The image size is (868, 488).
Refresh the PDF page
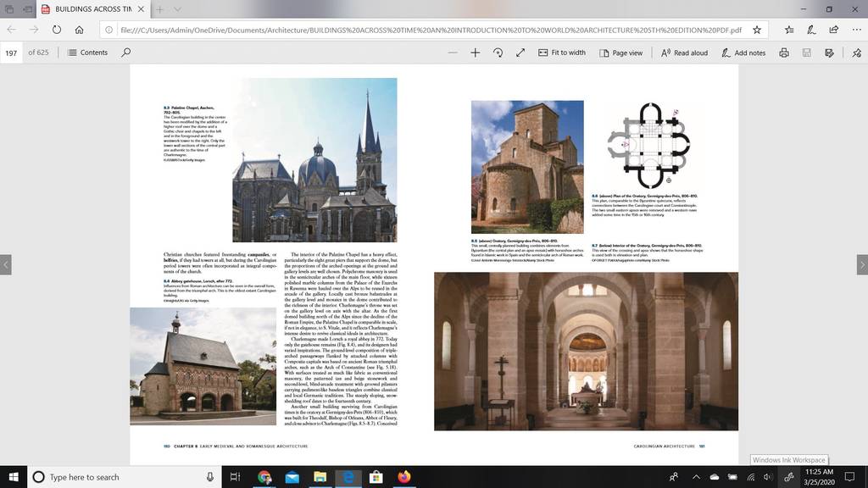coord(57,30)
